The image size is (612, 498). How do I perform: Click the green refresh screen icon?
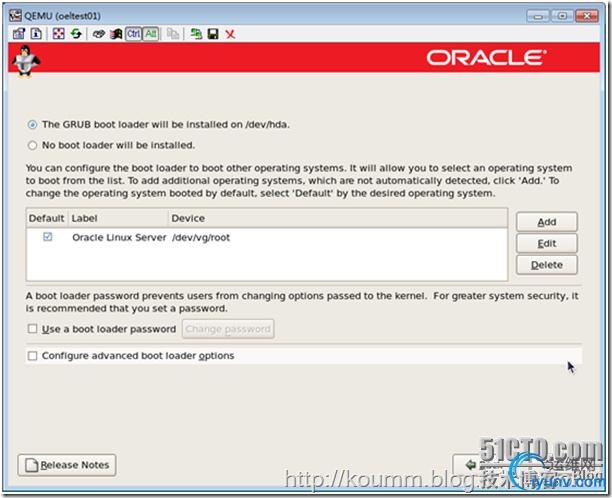coord(76,34)
